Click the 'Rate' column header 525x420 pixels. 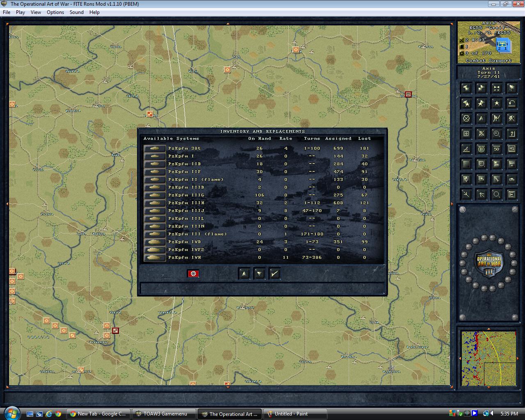pos(286,139)
